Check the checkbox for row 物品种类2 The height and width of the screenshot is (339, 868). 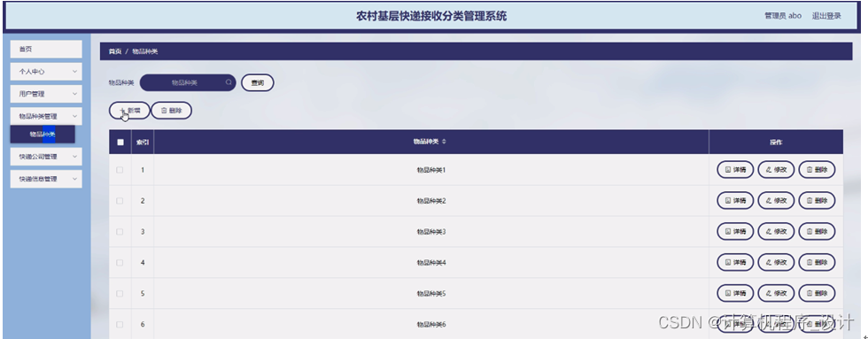pyautogui.click(x=120, y=201)
